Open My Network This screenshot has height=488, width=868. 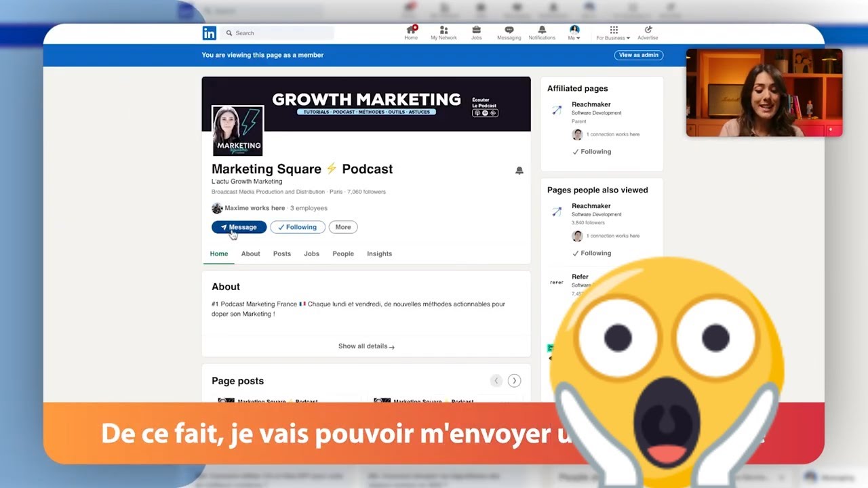pyautogui.click(x=443, y=33)
